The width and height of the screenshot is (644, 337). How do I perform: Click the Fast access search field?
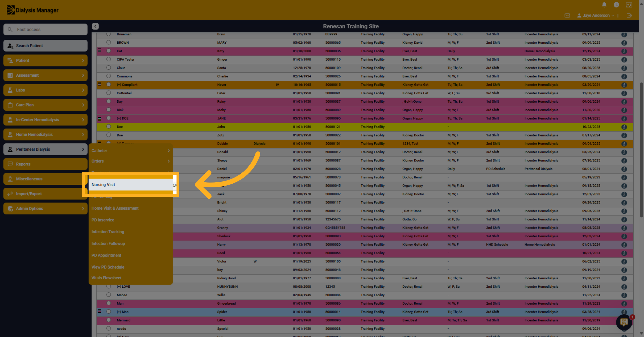45,29
